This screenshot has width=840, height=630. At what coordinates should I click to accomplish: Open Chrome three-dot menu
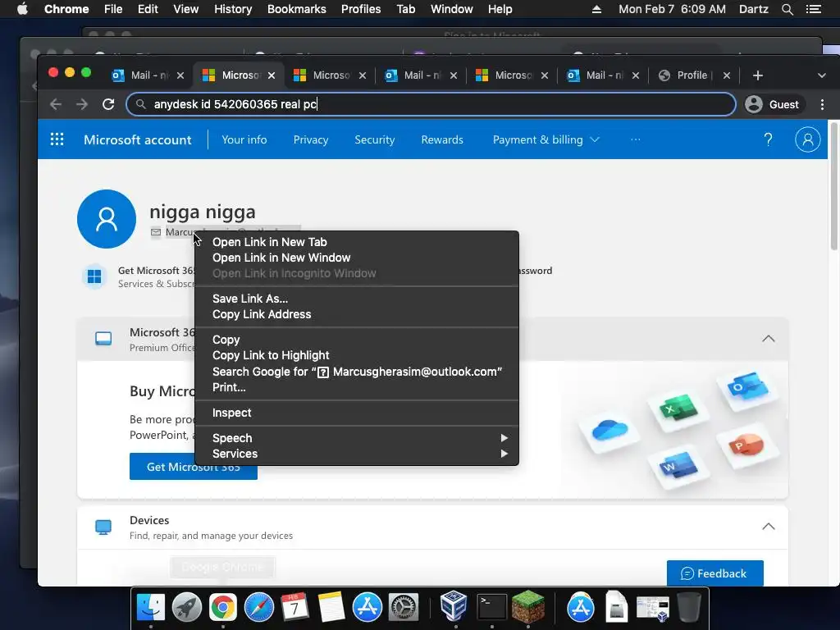tap(822, 104)
